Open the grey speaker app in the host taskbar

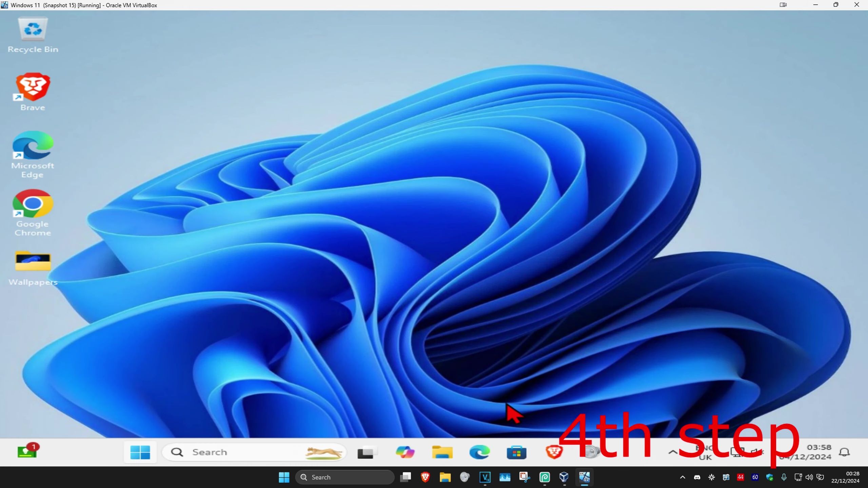click(465, 477)
